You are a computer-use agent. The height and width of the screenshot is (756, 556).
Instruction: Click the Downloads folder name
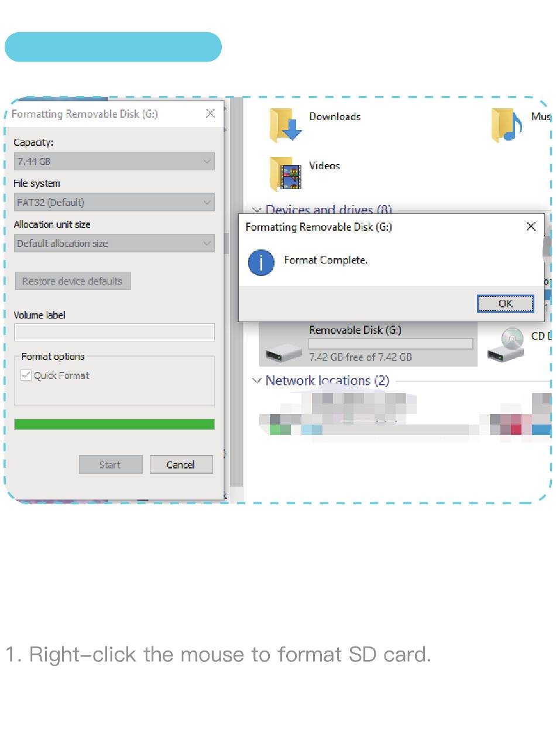click(335, 117)
